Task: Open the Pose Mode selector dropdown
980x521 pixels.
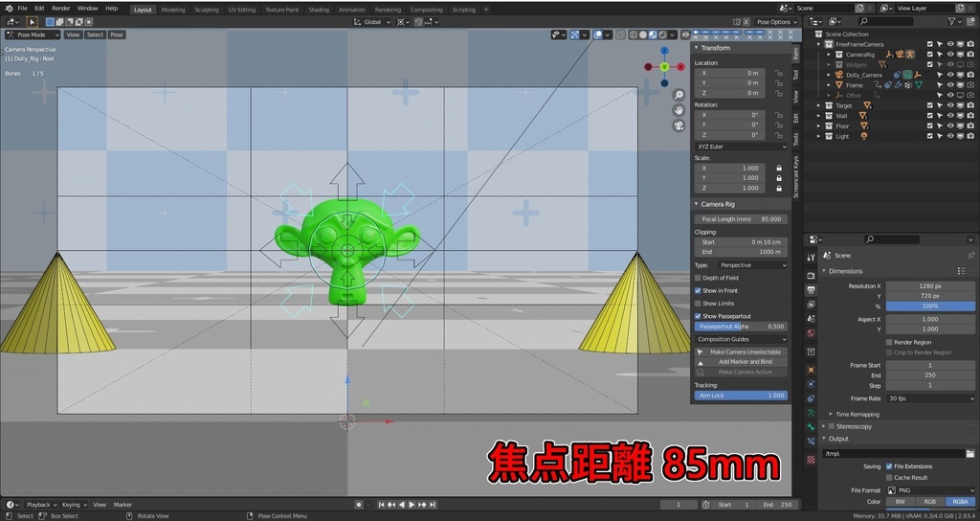Action: coord(33,35)
